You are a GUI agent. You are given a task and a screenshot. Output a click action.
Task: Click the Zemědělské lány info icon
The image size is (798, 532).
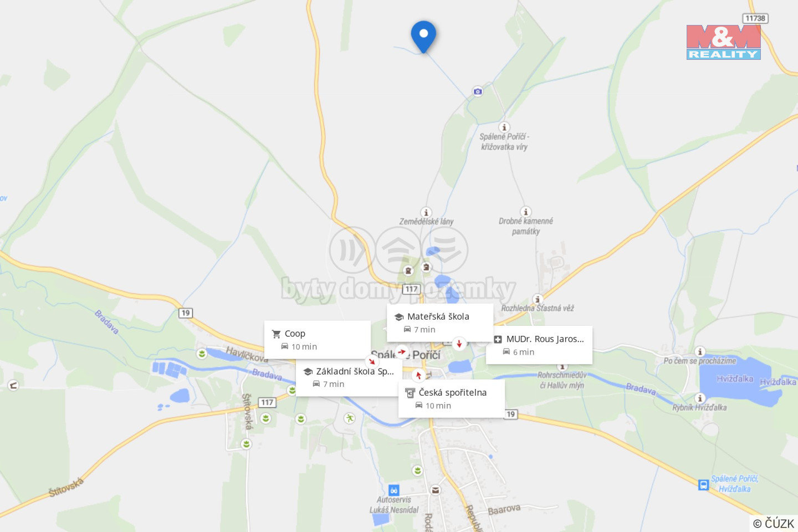(x=426, y=212)
